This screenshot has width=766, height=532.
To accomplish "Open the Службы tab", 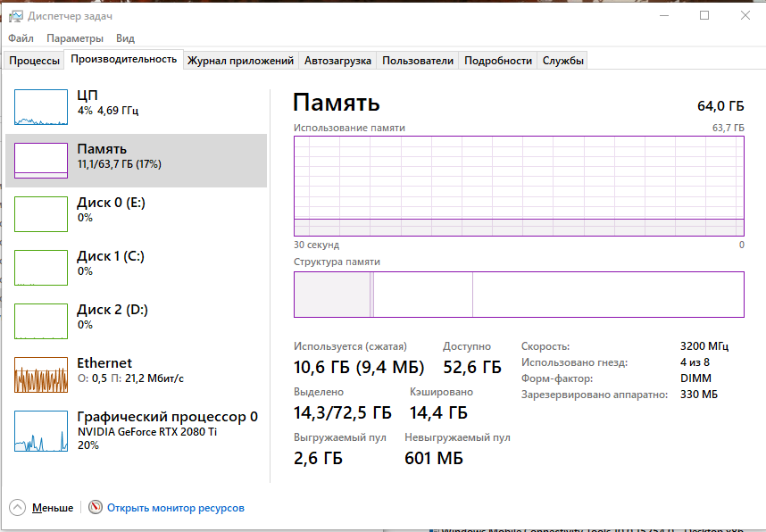I will 563,61.
